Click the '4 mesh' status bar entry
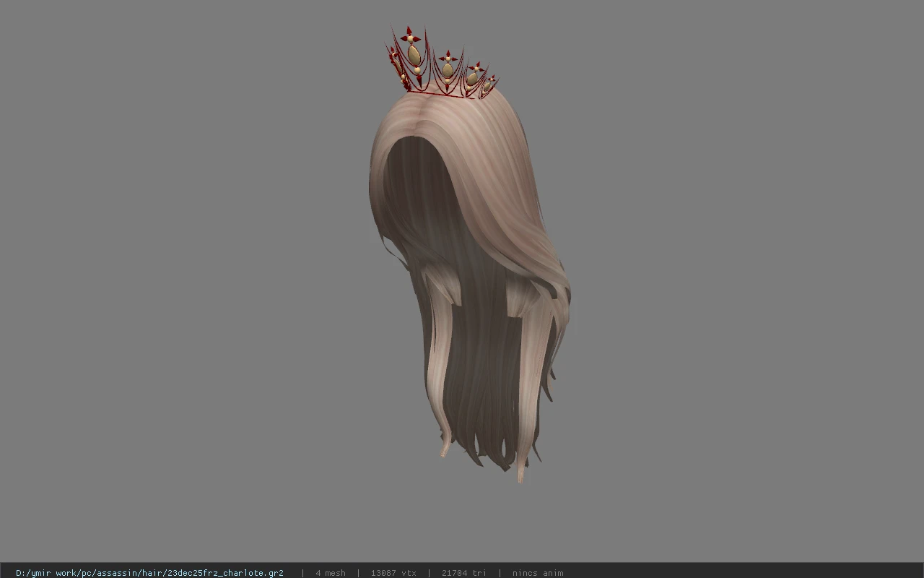The height and width of the screenshot is (578, 924). (x=331, y=573)
